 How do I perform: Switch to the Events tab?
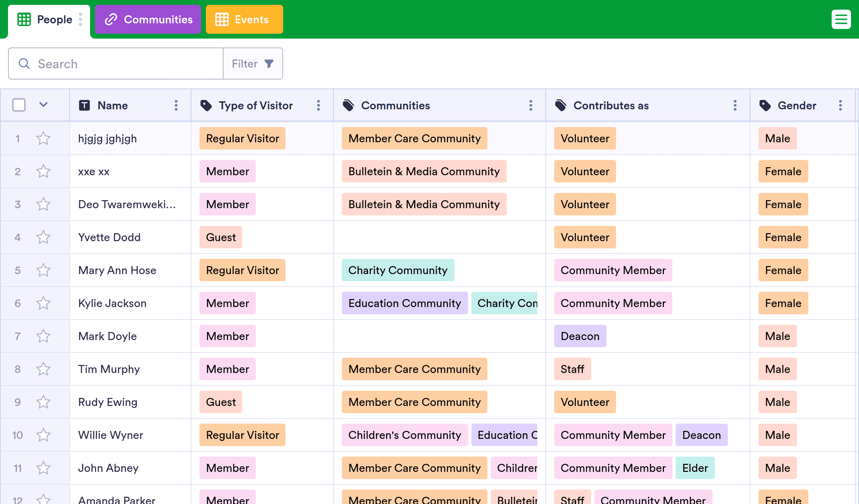tap(245, 19)
